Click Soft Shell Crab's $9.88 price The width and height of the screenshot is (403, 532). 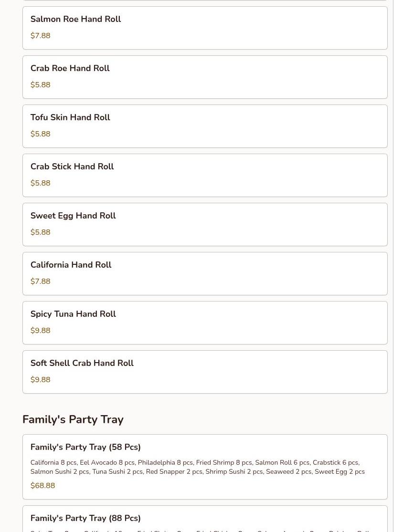40,380
